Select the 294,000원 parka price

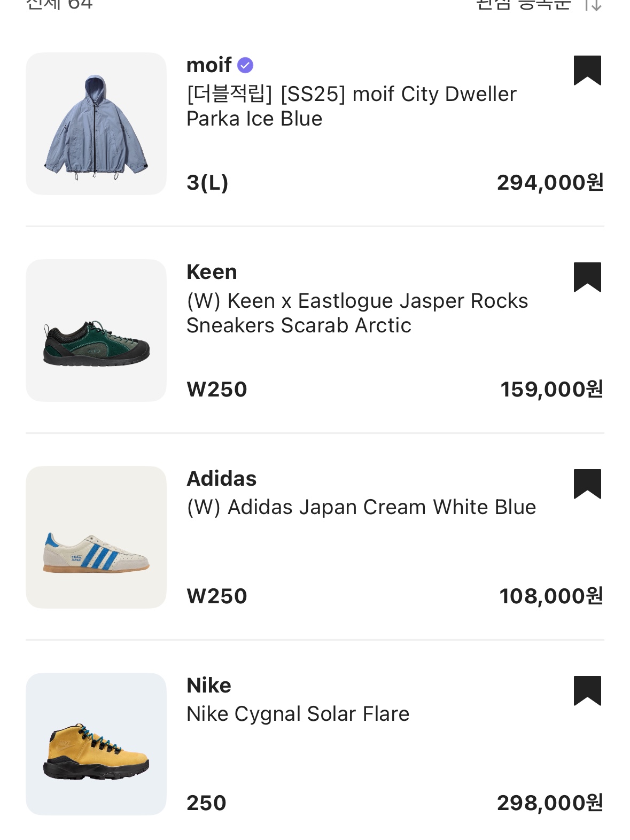[550, 183]
